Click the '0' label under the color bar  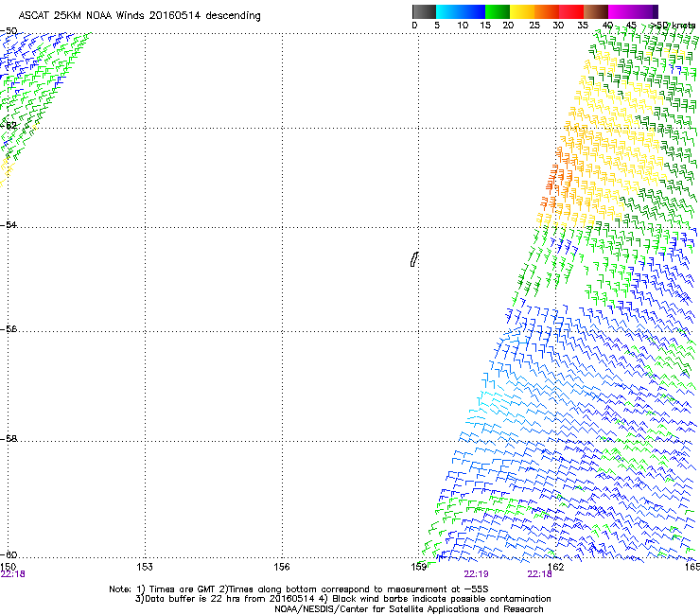click(414, 26)
